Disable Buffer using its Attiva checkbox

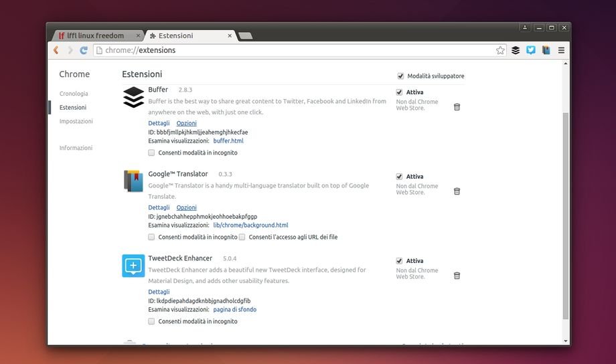click(399, 92)
